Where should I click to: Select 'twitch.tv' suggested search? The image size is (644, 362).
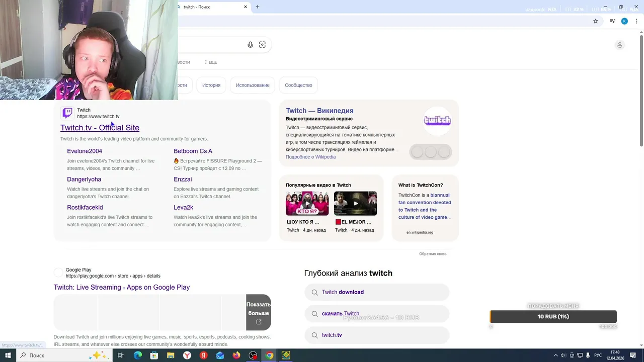click(377, 335)
